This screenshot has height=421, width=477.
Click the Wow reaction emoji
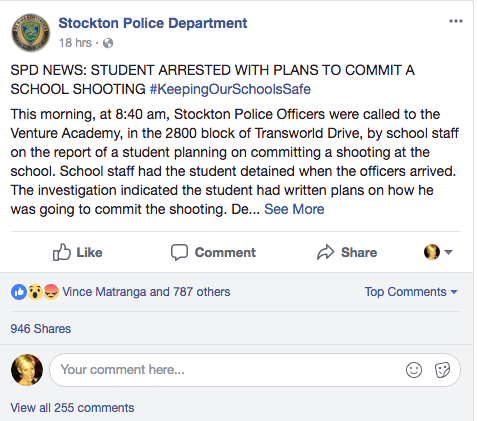[35, 292]
